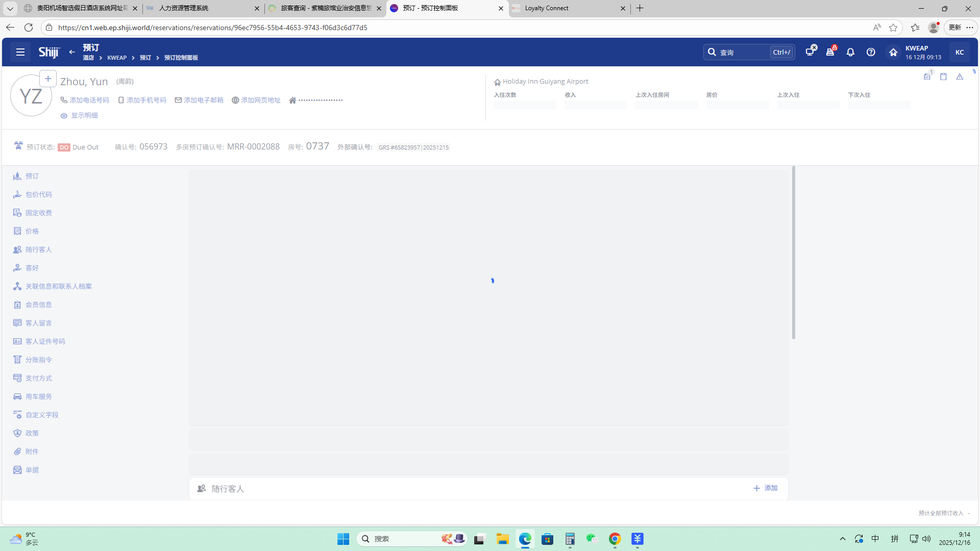Image resolution: width=980 pixels, height=551 pixels.
Task: Open the chat messages icon in top bar
Action: point(810,52)
